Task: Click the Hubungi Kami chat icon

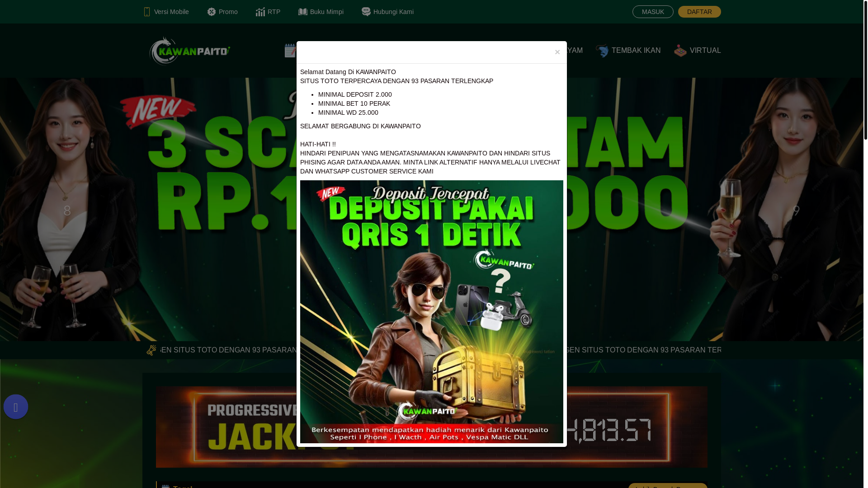Action: [366, 12]
